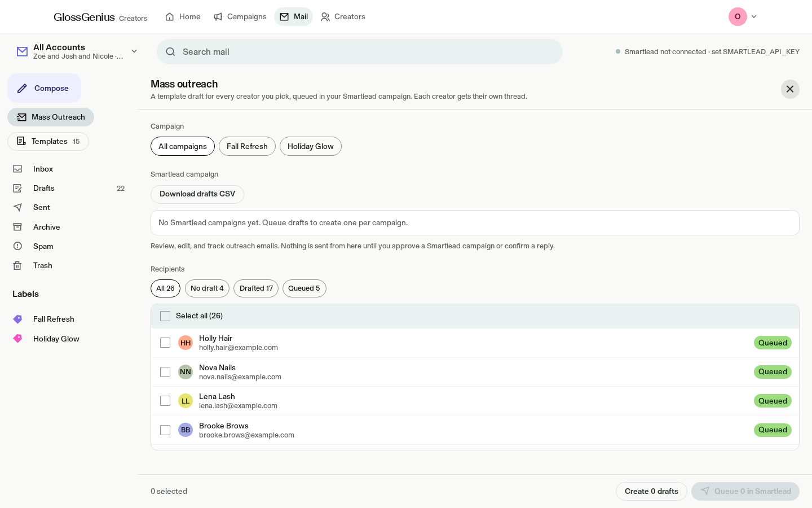The image size is (812, 508).
Task: Click the Sent paper-plane icon
Action: [17, 207]
